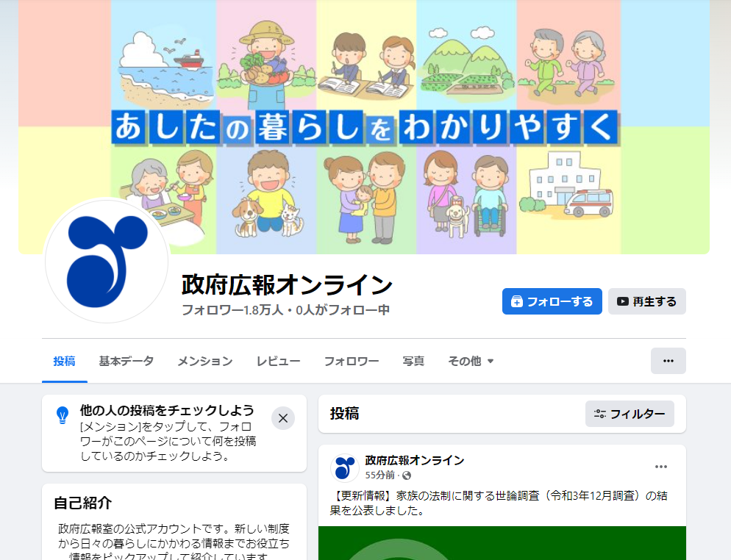Open the 政府広報オンライン post author link
731x560 pixels.
click(415, 460)
